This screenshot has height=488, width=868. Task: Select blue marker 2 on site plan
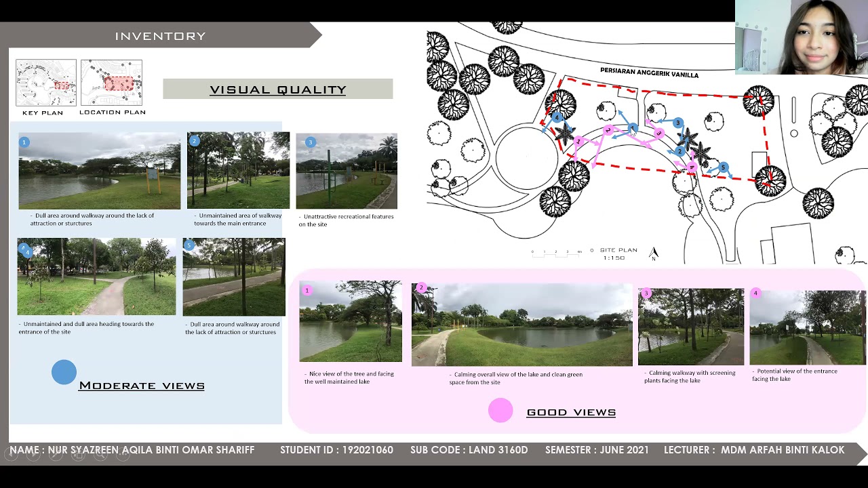[x=680, y=151]
